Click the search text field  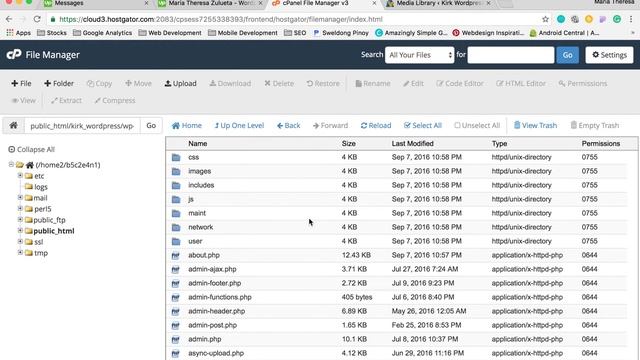(511, 55)
